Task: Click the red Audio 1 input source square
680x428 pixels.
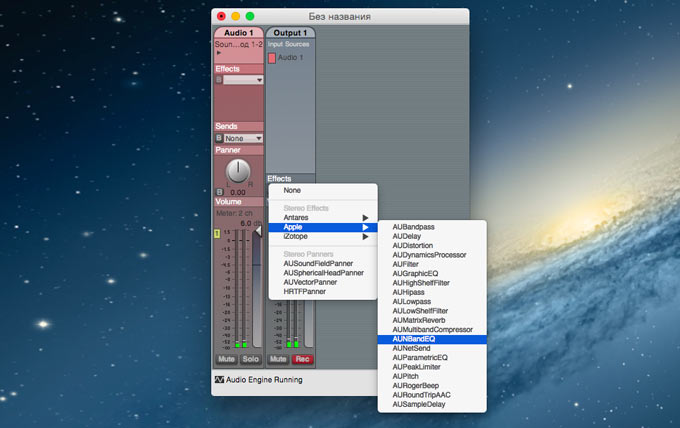Action: [272, 58]
